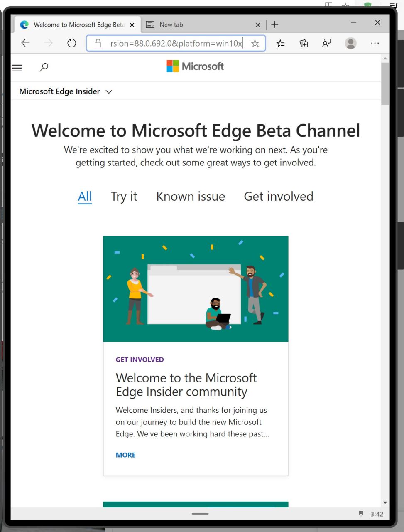
Task: Click the New tab page icon
Action: 150,25
